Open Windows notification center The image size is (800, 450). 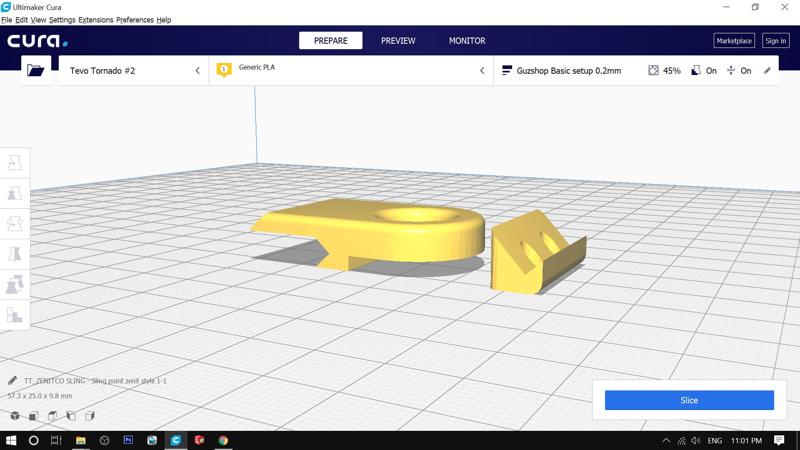tap(779, 440)
